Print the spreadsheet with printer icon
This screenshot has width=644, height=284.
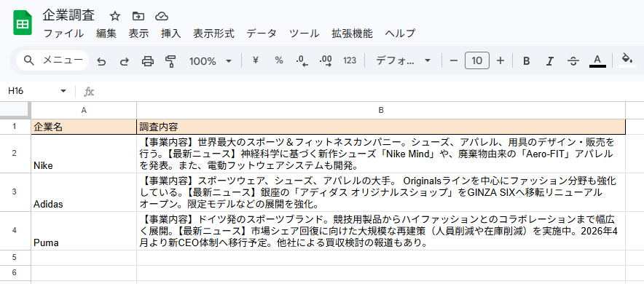pyautogui.click(x=147, y=62)
